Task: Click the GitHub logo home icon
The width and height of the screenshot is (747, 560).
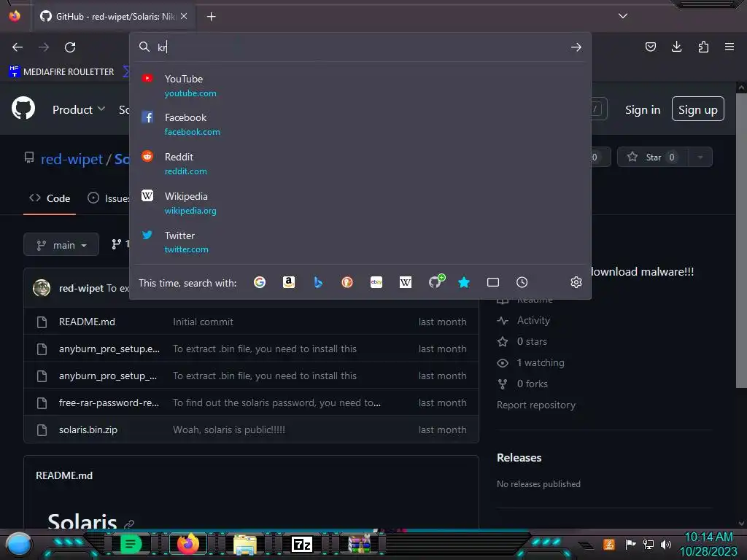Action: tap(23, 109)
